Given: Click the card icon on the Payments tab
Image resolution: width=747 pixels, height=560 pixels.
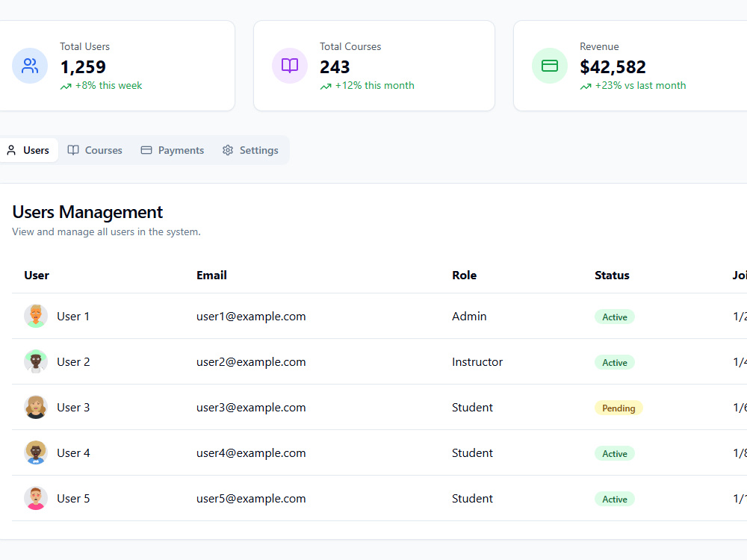Looking at the screenshot, I should (x=146, y=150).
